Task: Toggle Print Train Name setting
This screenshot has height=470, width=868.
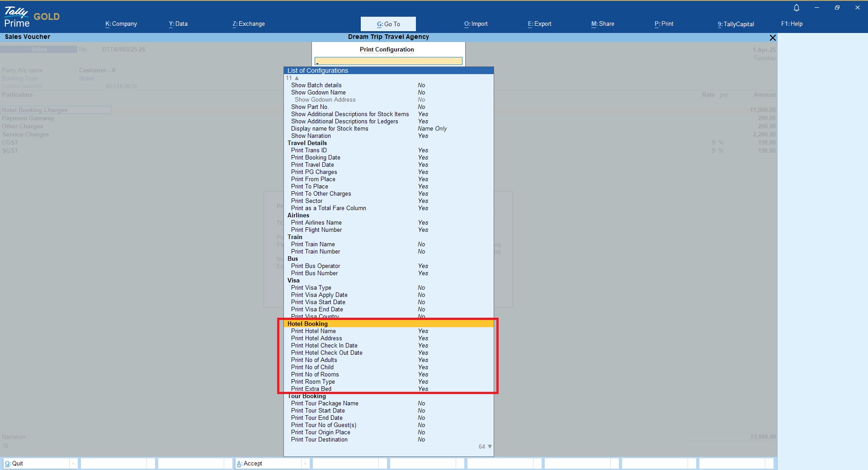Action: 313,244
